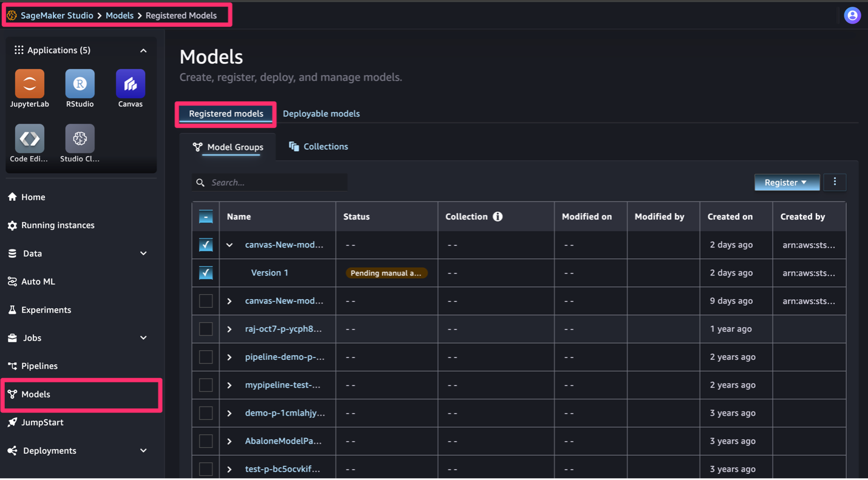868x480 pixels.
Task: Expand the AbaloneModelPa model group
Action: (x=229, y=441)
